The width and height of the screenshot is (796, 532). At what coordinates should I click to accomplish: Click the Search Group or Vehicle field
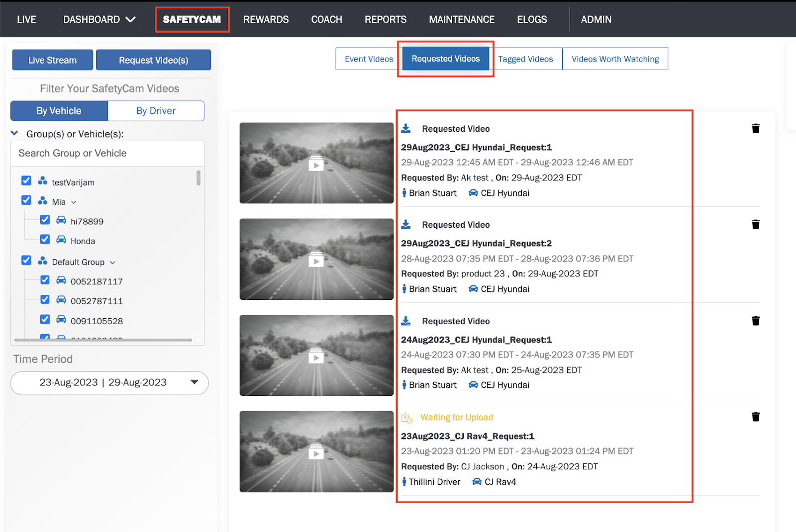pos(107,154)
